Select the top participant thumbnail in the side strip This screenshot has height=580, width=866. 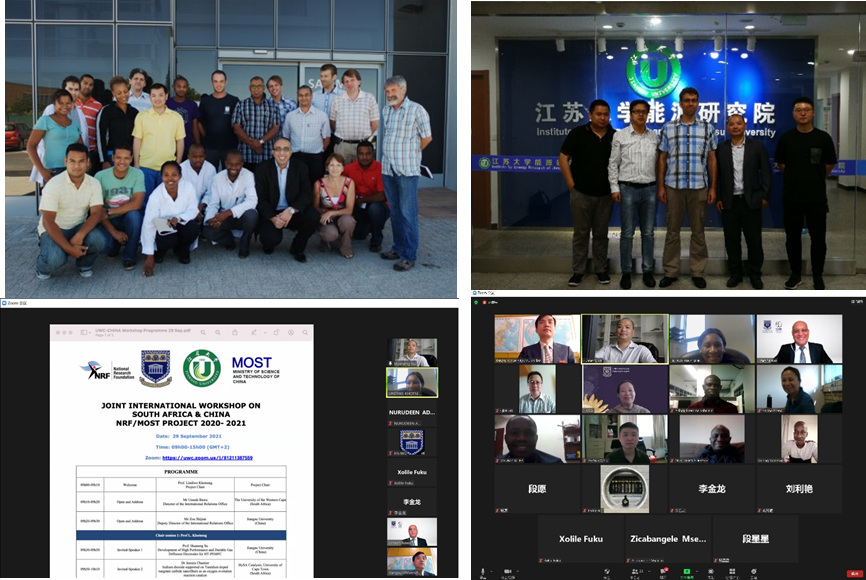[x=412, y=352]
